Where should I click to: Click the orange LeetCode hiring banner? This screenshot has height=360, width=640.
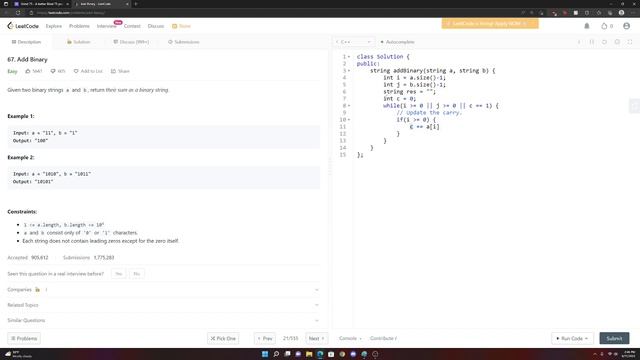click(490, 24)
